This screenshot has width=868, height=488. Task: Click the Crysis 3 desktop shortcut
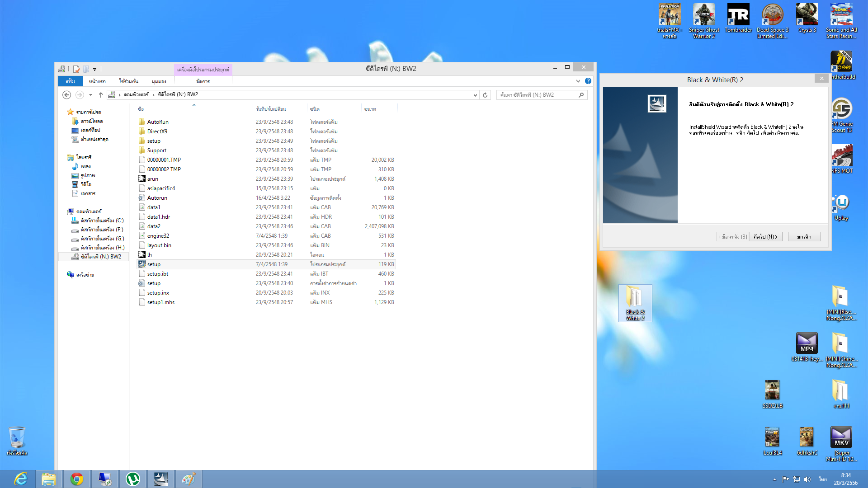tap(807, 19)
